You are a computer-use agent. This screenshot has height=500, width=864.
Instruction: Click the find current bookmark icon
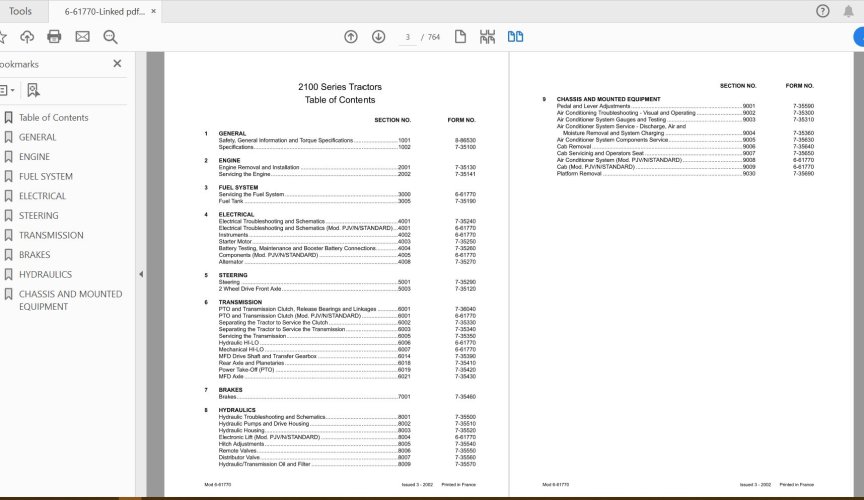coord(33,90)
